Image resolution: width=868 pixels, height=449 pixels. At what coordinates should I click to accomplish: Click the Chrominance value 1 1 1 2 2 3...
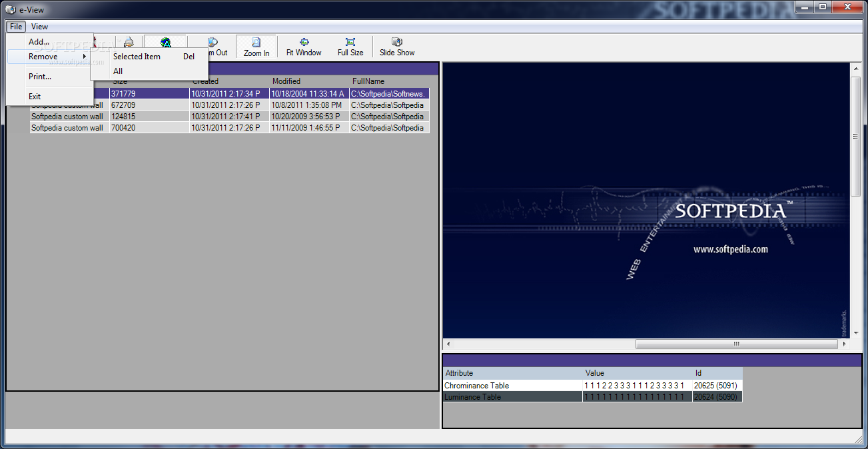coord(637,386)
